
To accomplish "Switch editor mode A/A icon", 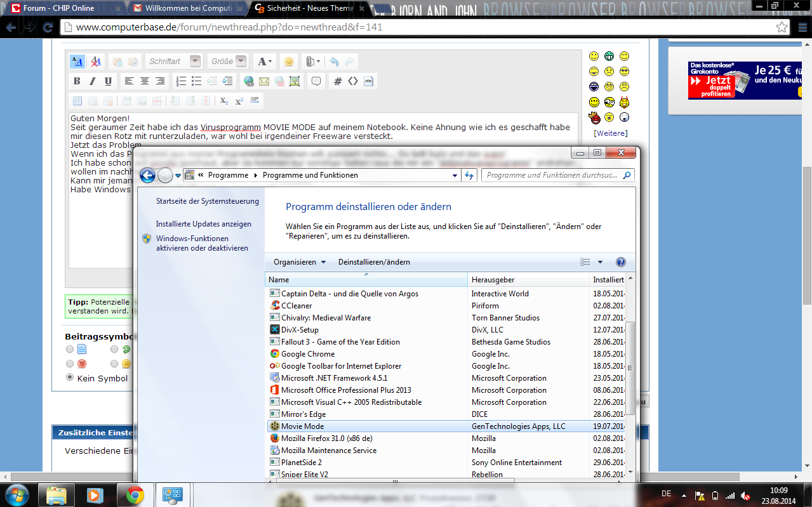I will [x=77, y=62].
